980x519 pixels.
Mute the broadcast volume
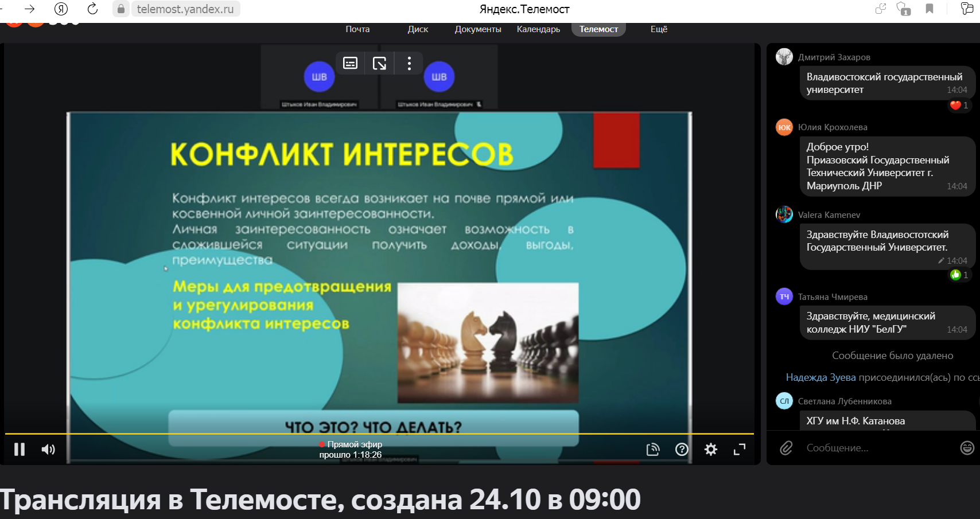pos(48,450)
